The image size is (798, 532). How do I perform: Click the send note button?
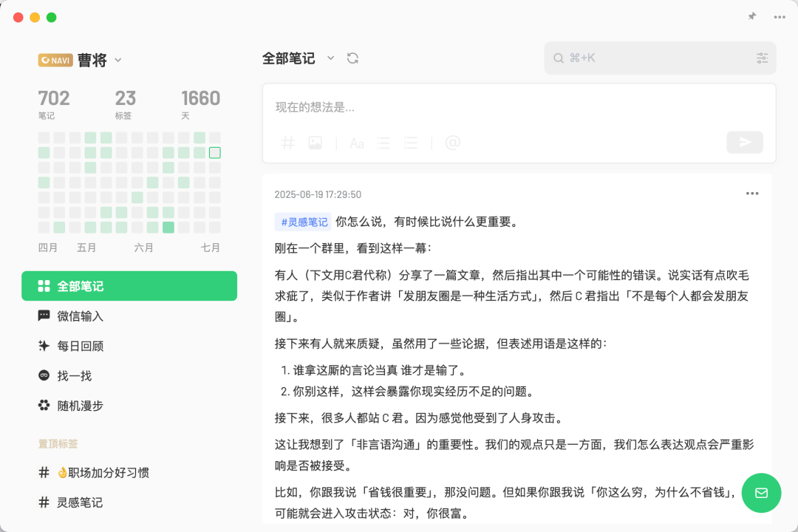744,142
